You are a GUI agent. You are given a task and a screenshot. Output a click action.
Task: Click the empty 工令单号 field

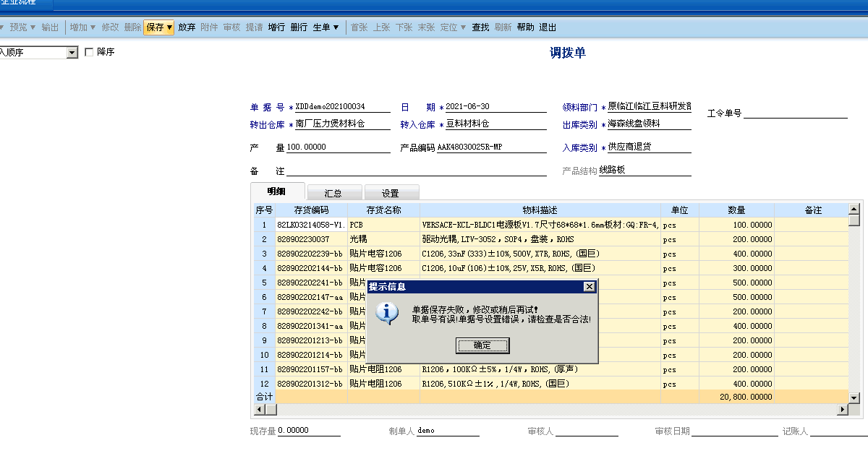795,113
